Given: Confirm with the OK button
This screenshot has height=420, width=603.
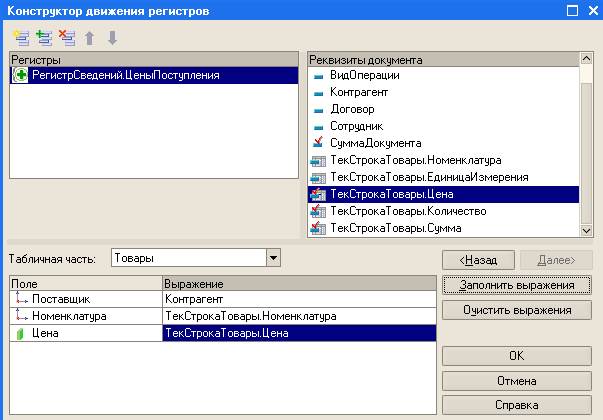Looking at the screenshot, I should click(516, 355).
